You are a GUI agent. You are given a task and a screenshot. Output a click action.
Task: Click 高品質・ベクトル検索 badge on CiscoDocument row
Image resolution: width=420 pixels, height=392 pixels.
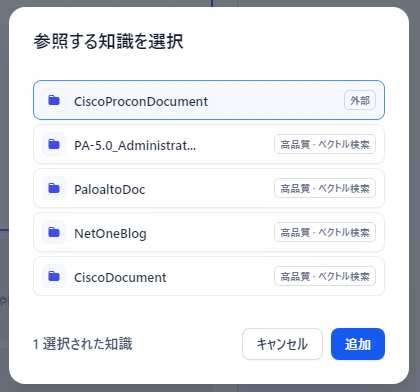tap(325, 276)
